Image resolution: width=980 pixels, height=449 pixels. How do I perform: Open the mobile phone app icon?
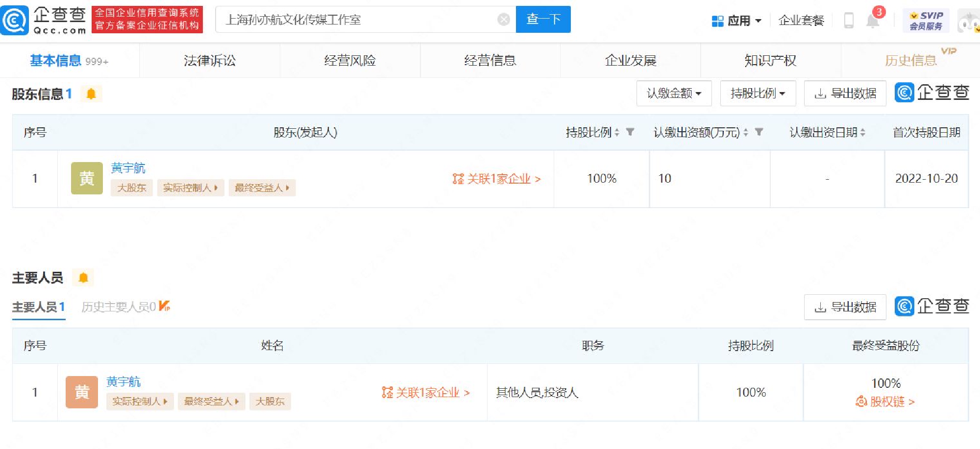[849, 21]
